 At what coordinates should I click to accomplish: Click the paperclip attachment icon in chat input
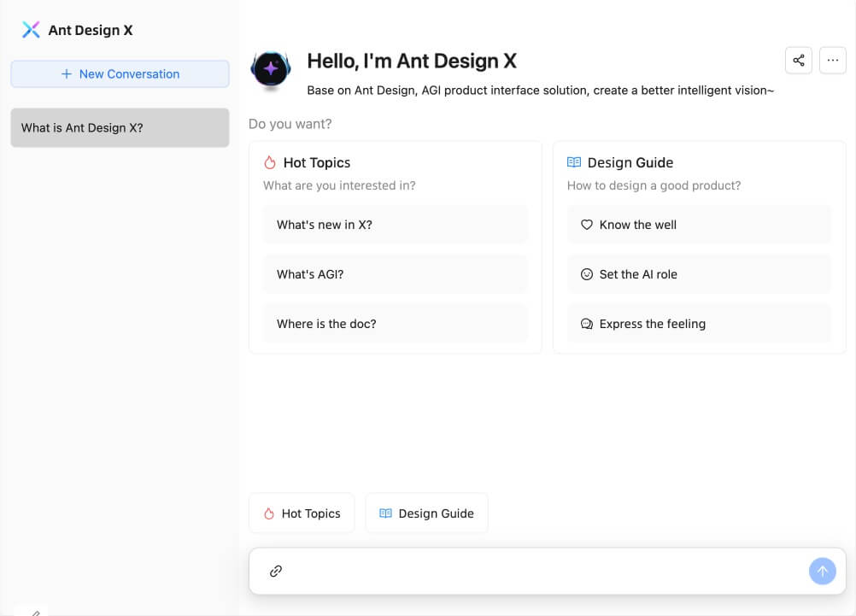pos(275,571)
